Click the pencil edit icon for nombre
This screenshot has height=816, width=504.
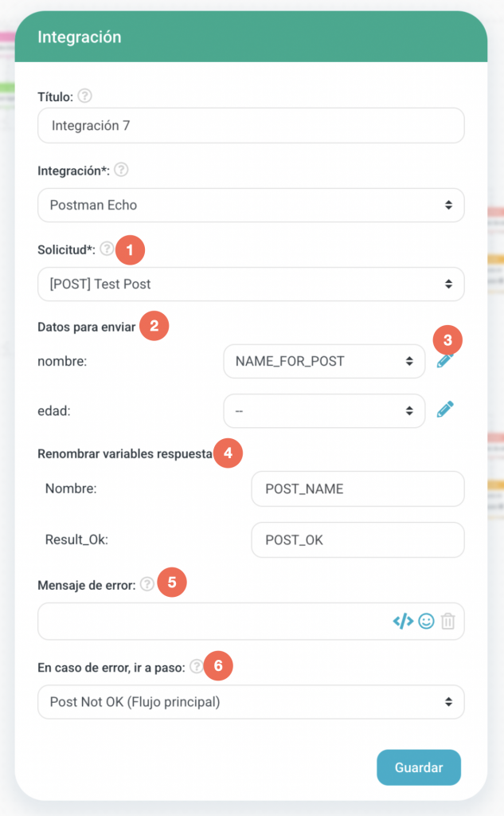pyautogui.click(x=444, y=361)
